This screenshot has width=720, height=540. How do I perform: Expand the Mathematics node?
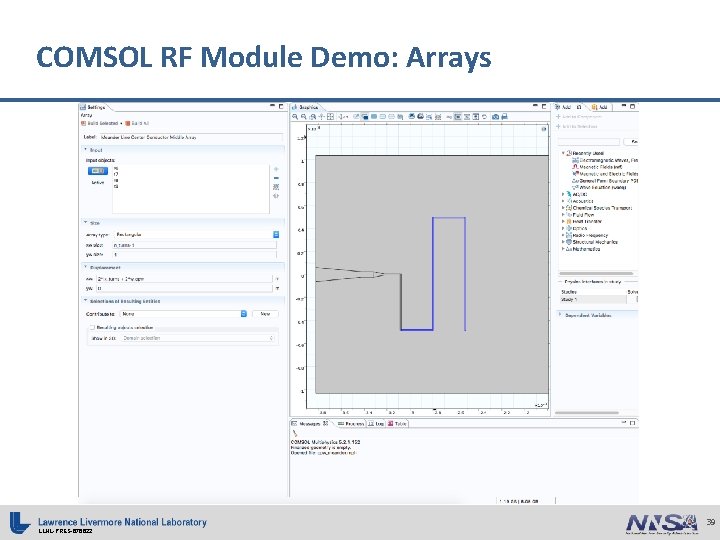point(563,249)
